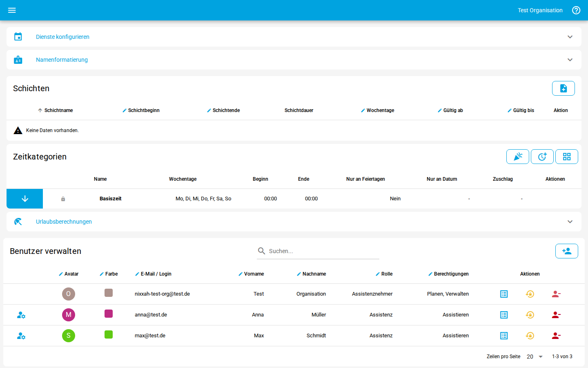Open the hamburger navigation menu

12,10
